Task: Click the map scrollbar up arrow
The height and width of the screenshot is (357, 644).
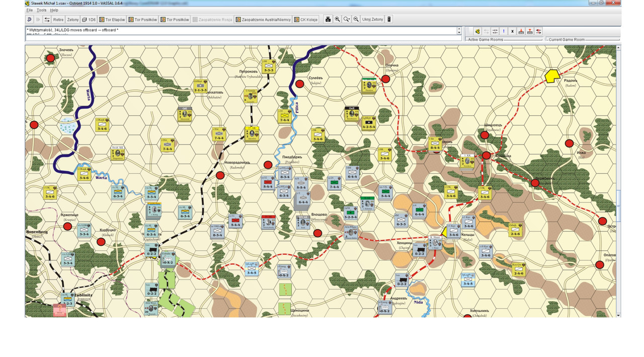Action: click(x=619, y=47)
